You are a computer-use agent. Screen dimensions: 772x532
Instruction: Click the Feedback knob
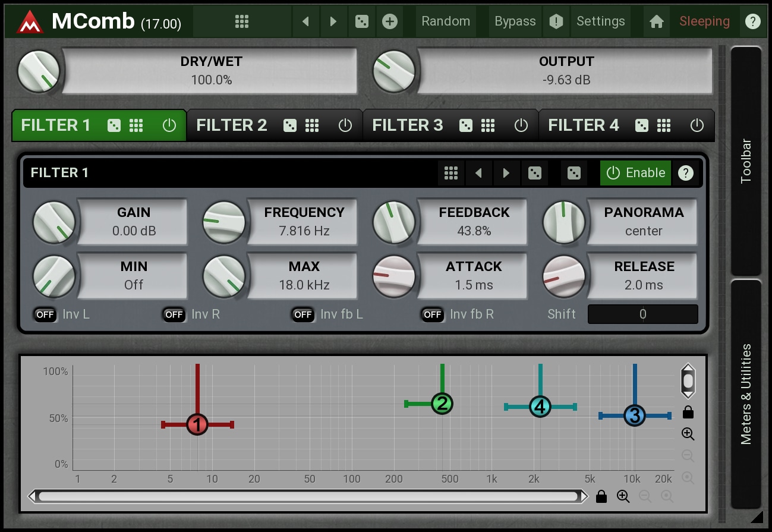click(393, 222)
